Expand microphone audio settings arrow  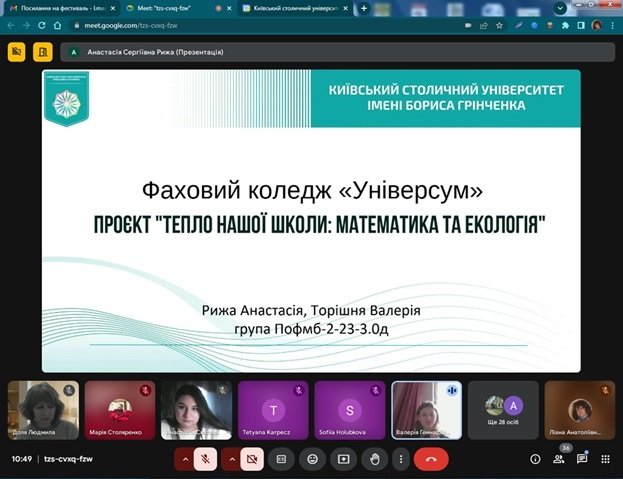[x=185, y=459]
